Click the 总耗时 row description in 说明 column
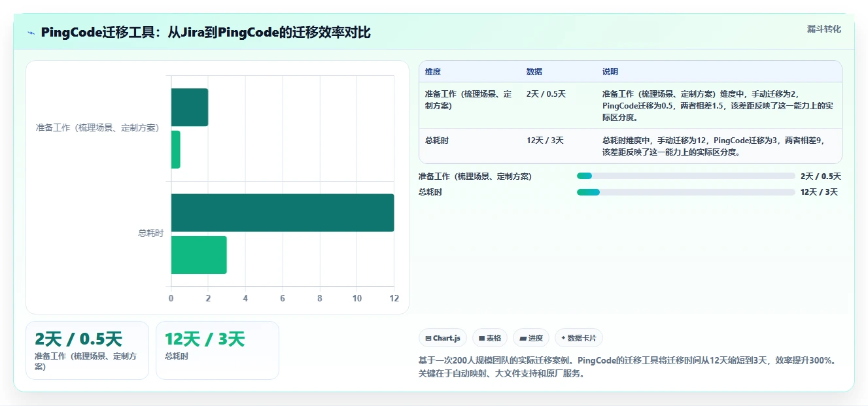The width and height of the screenshot is (868, 406). 715,146
